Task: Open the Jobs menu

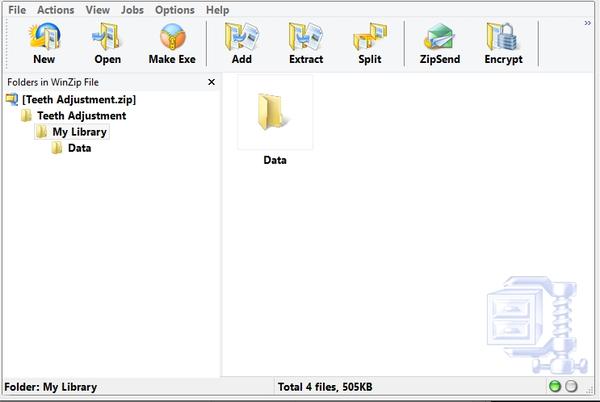Action: (132, 10)
